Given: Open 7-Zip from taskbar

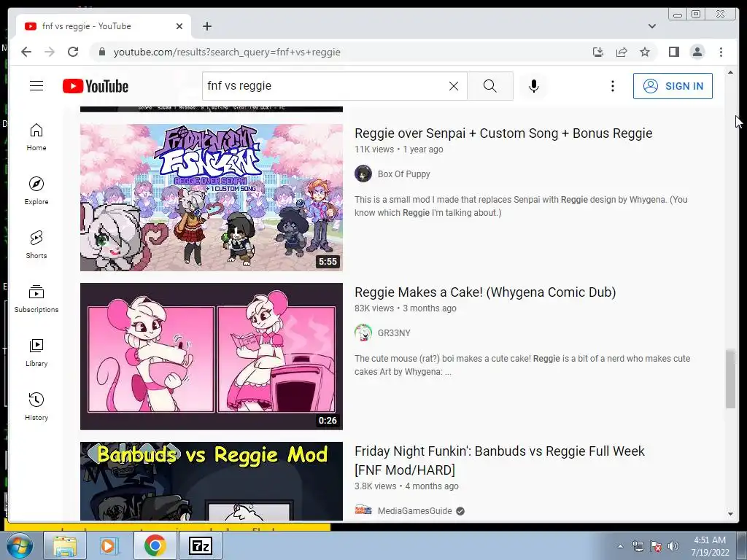Looking at the screenshot, I should pos(200,545).
